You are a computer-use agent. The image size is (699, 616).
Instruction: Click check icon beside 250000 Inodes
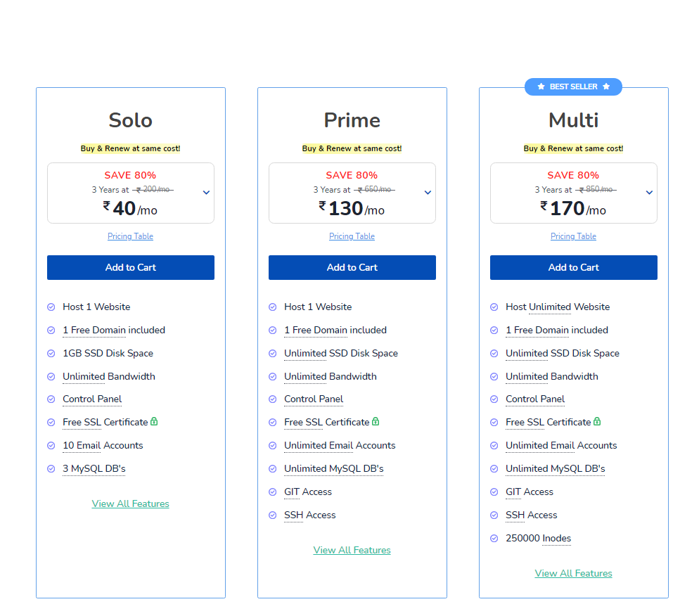pos(494,539)
